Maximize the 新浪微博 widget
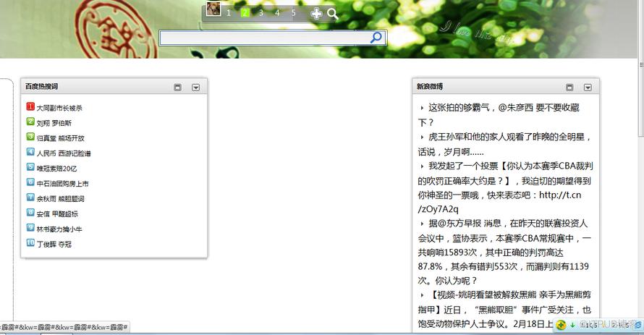Screen dimensions: 644x335 tap(569, 87)
